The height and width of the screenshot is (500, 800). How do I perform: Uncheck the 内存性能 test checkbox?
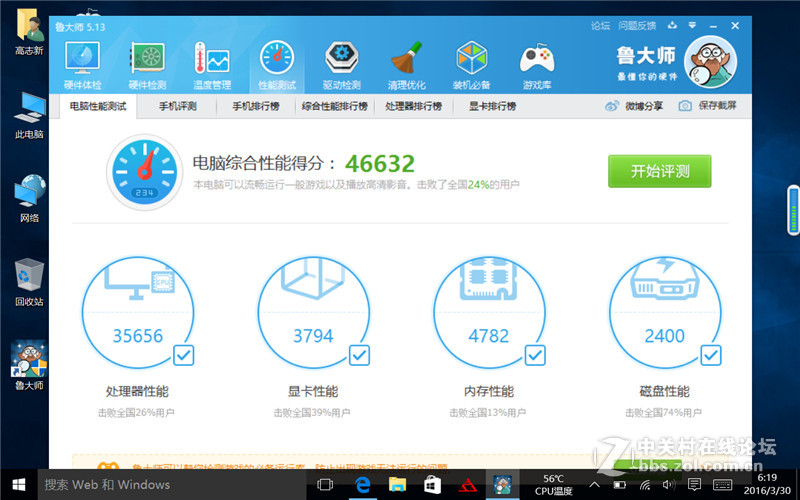tap(535, 355)
